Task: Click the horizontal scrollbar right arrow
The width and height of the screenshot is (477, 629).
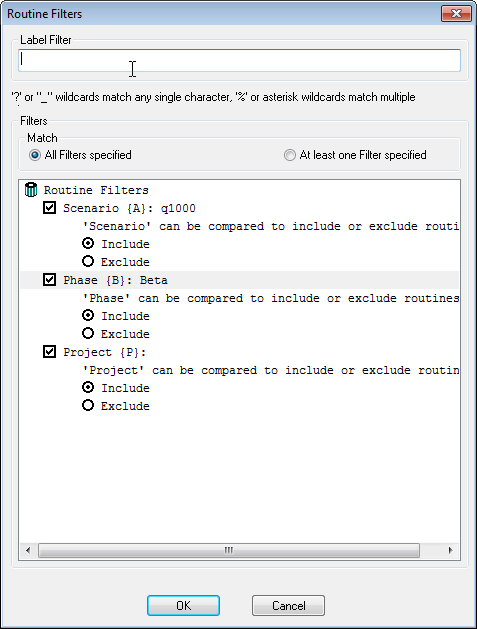Action: (x=451, y=550)
